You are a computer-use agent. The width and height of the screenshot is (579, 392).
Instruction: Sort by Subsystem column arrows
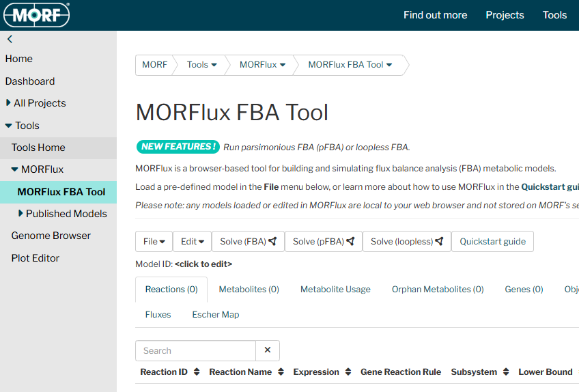(x=506, y=372)
